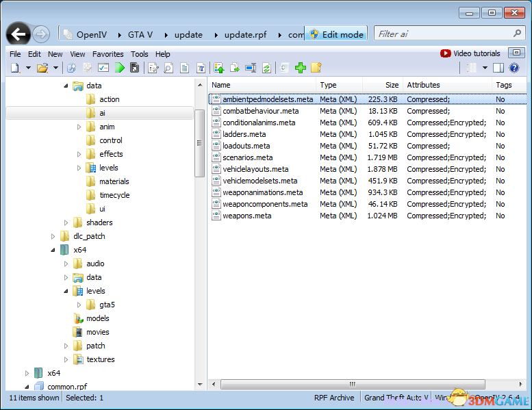Click the edit document pencil icon
This screenshot has height=410, width=532.
coord(153,68)
